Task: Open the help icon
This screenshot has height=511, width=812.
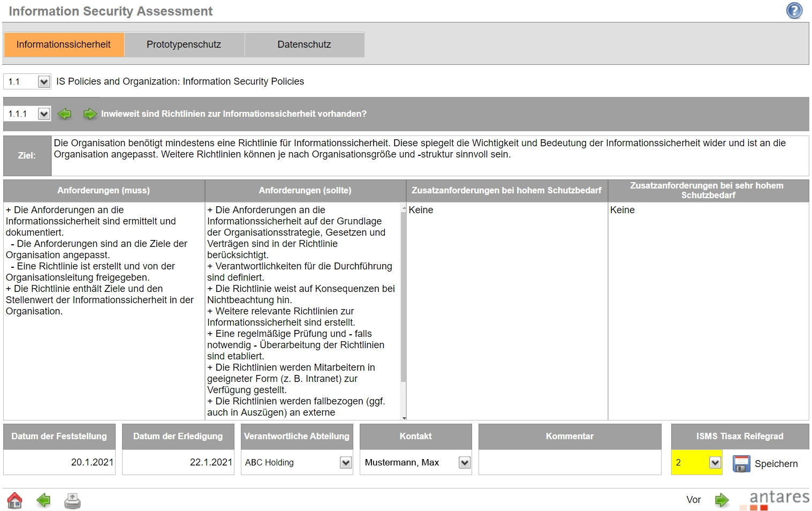Action: click(x=794, y=11)
